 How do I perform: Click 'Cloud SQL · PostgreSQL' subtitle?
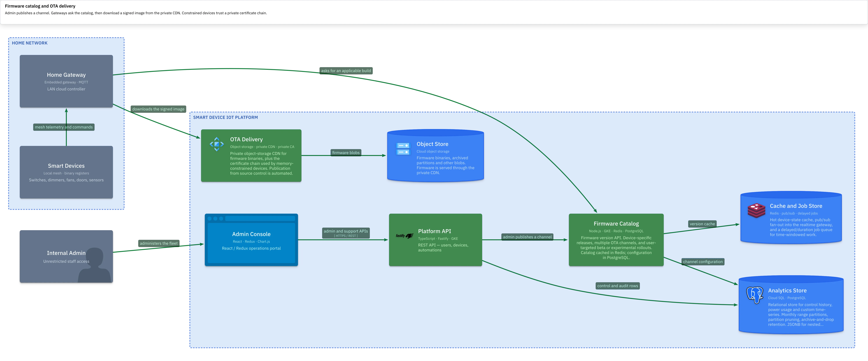click(787, 298)
